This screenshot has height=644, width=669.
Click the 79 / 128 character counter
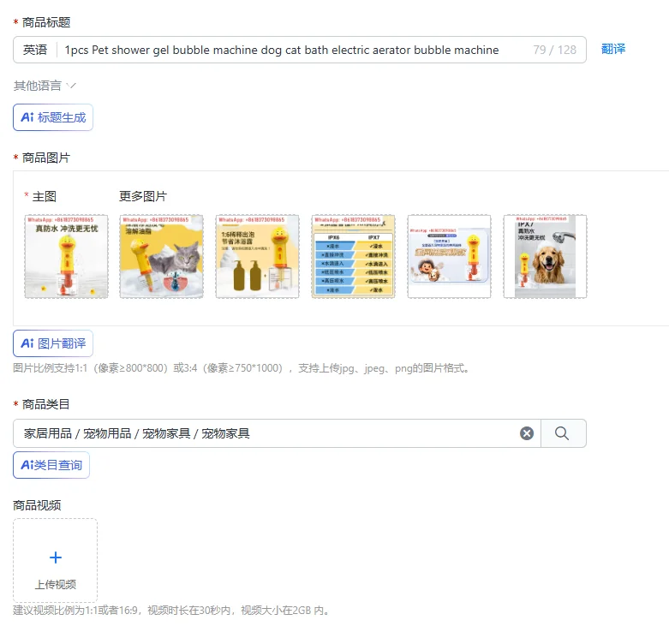pos(555,50)
